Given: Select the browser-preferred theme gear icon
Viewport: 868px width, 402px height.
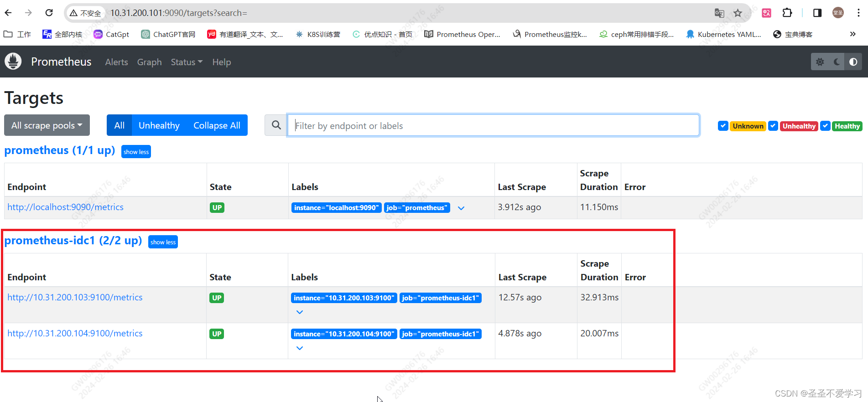Looking at the screenshot, I should point(820,62).
